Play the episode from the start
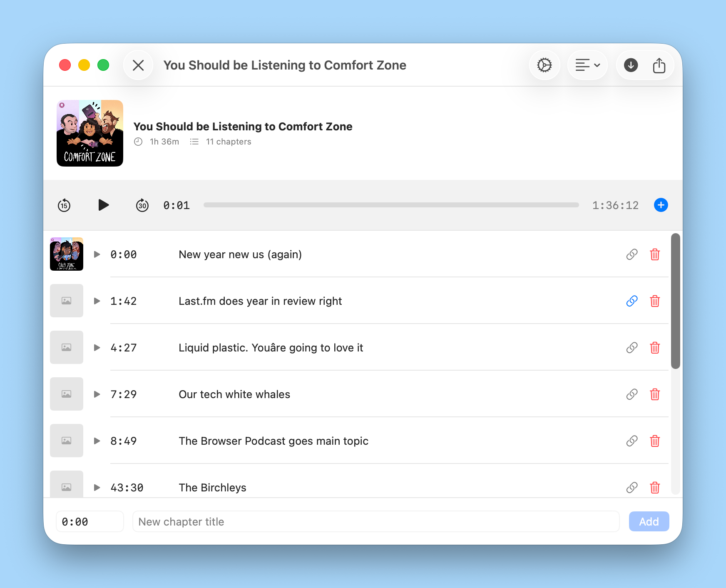 tap(103, 205)
